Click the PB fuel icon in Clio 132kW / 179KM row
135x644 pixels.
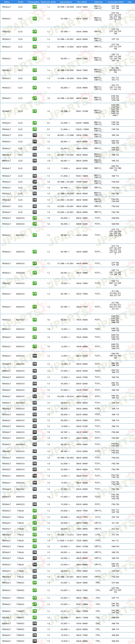35,129
